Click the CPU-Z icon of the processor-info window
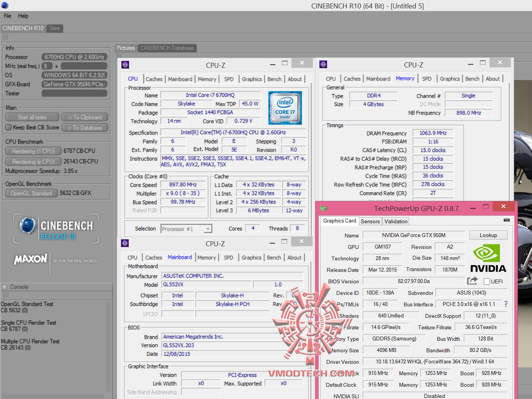The width and height of the screenshot is (532, 399). click(125, 65)
